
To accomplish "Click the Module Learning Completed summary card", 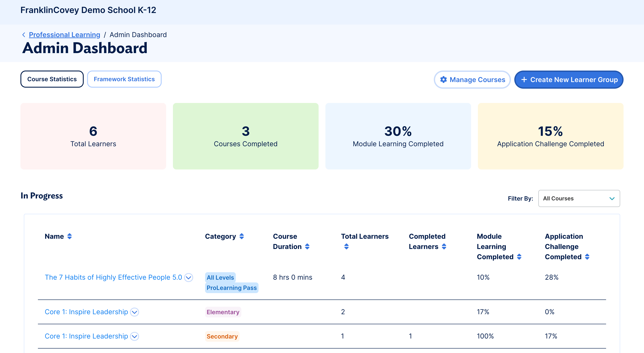I will [x=398, y=136].
